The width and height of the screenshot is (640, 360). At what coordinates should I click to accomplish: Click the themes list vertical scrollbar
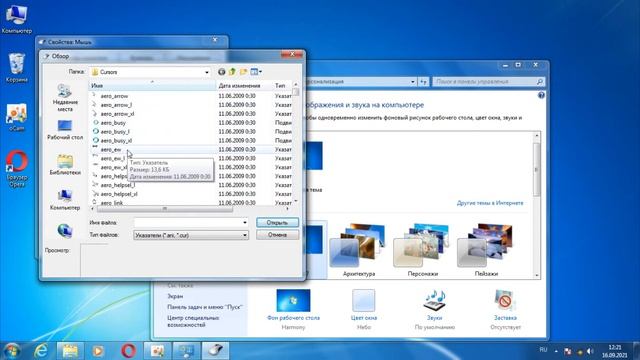pyautogui.click(x=537, y=171)
